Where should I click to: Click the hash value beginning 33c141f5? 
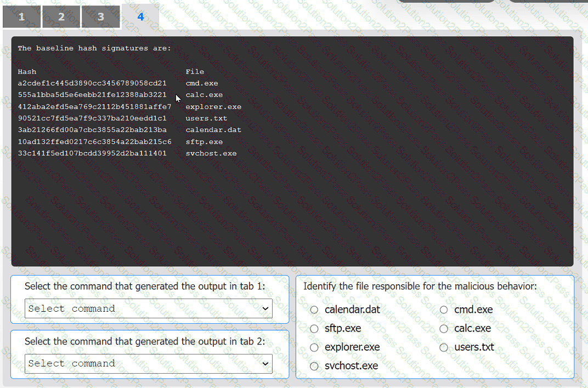(92, 154)
